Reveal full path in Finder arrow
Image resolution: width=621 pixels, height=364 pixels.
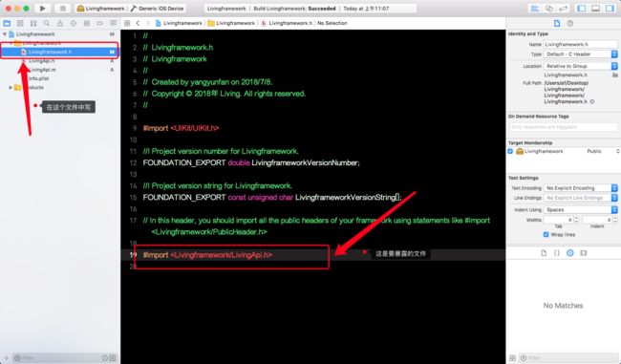[x=592, y=102]
